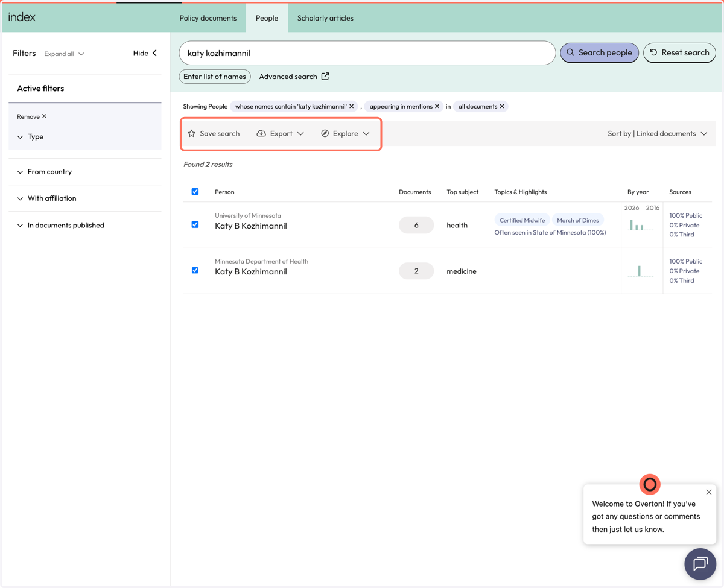Image resolution: width=724 pixels, height=588 pixels.
Task: Remove the all documents filter chip
Action: click(502, 106)
